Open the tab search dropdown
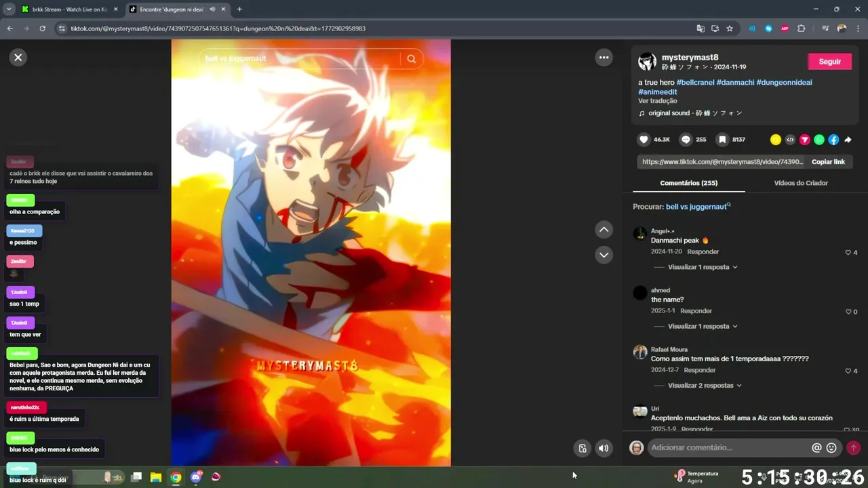Viewport: 868px width, 488px height. pos(9,9)
